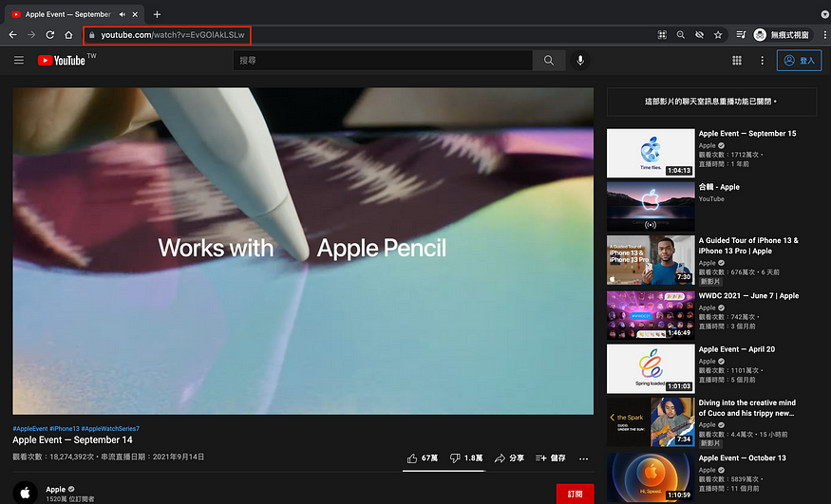Focus the YouTube search box
Viewport: 831px width, 504px height.
(383, 61)
